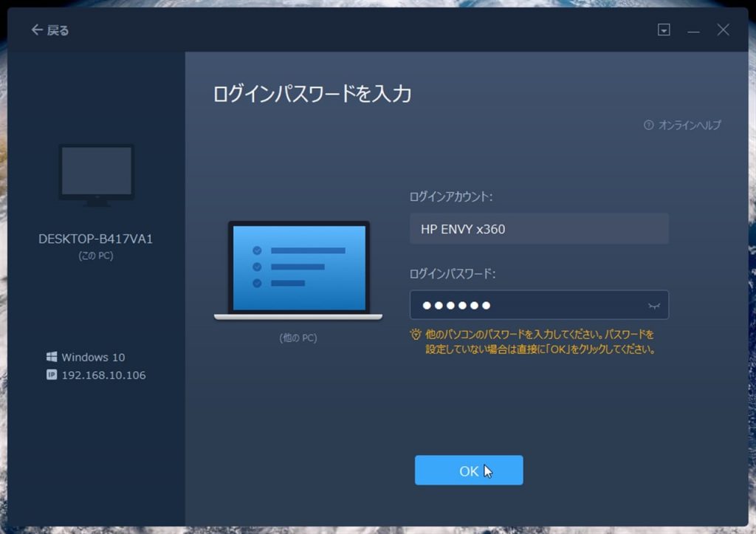Click the ログインパスワードを入力 heading
This screenshot has width=756, height=534.
312,94
